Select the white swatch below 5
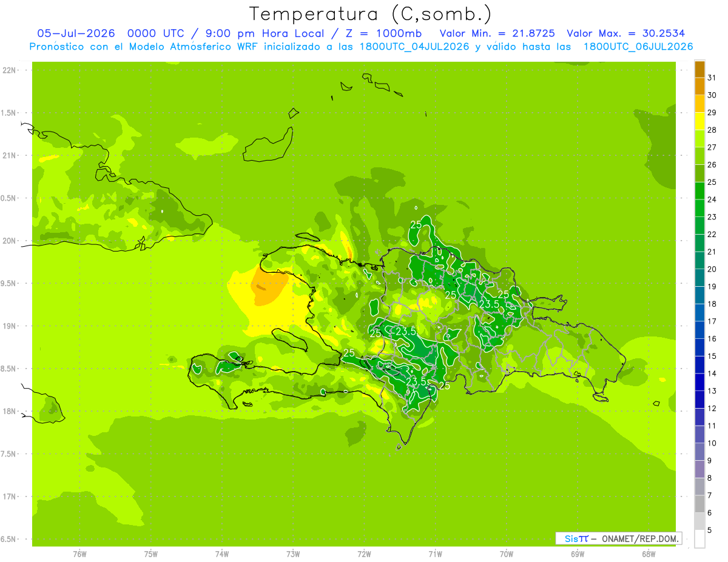The width and height of the screenshot is (728, 562). (699, 539)
